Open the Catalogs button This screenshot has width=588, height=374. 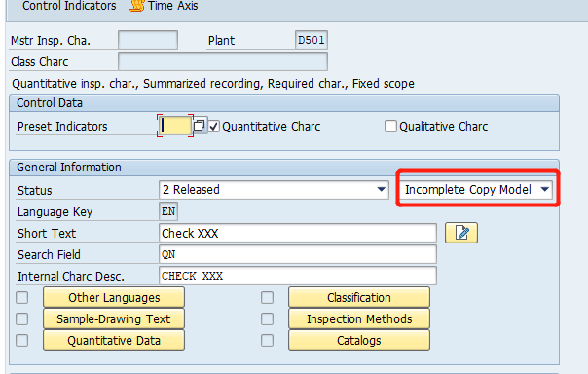point(359,341)
